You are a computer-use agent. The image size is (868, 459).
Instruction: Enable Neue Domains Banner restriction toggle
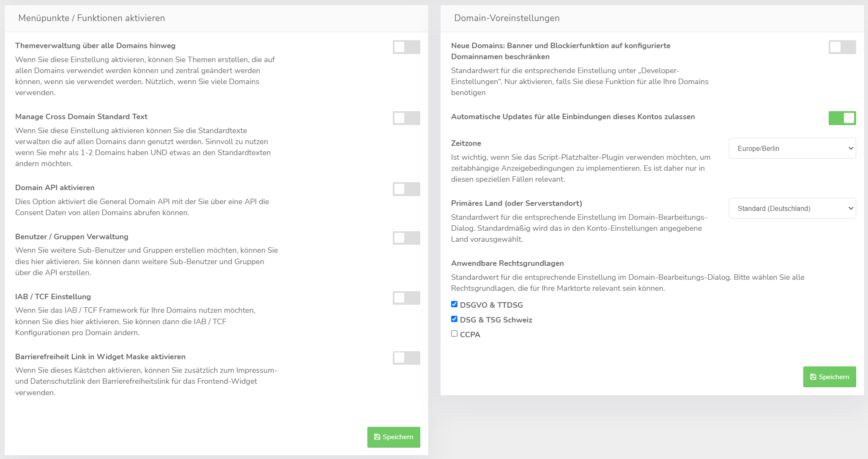pos(842,47)
